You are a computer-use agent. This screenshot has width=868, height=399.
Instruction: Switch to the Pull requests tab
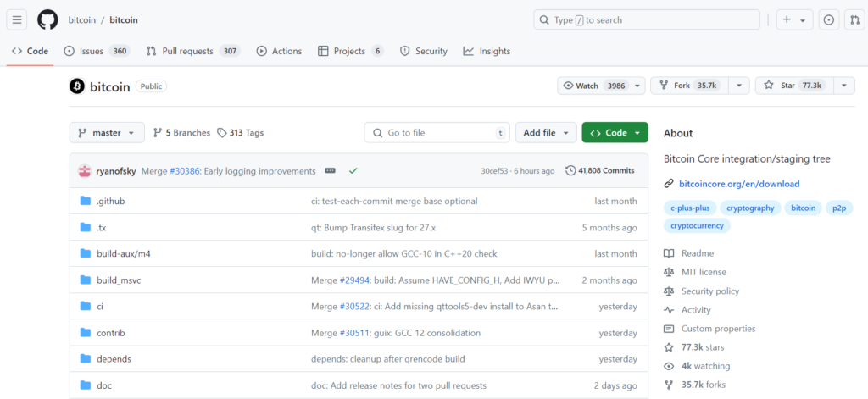click(192, 51)
